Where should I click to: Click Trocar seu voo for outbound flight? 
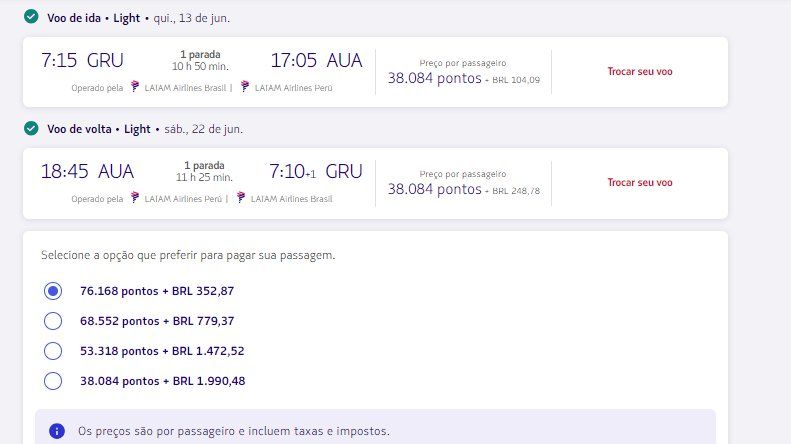point(640,72)
